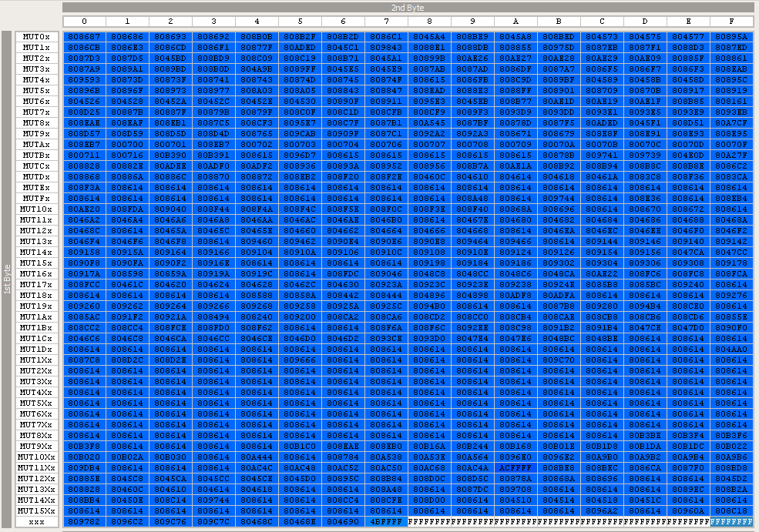Select column header 7
This screenshot has height=532, width=759.
(x=386, y=22)
